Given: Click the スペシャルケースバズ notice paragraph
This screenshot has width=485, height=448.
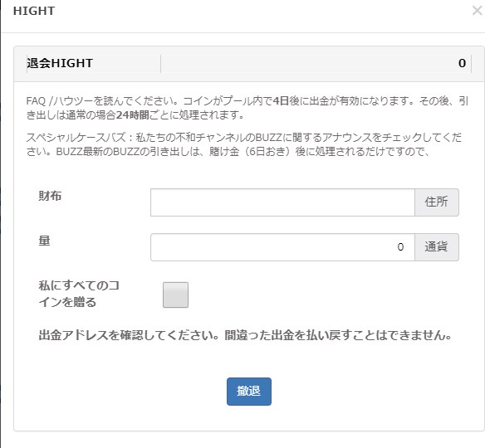Looking at the screenshot, I should coord(244,144).
